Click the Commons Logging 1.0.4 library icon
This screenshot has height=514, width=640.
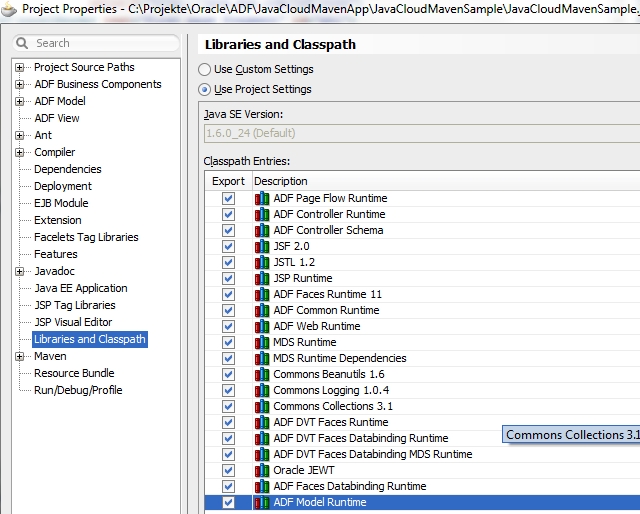[262, 390]
